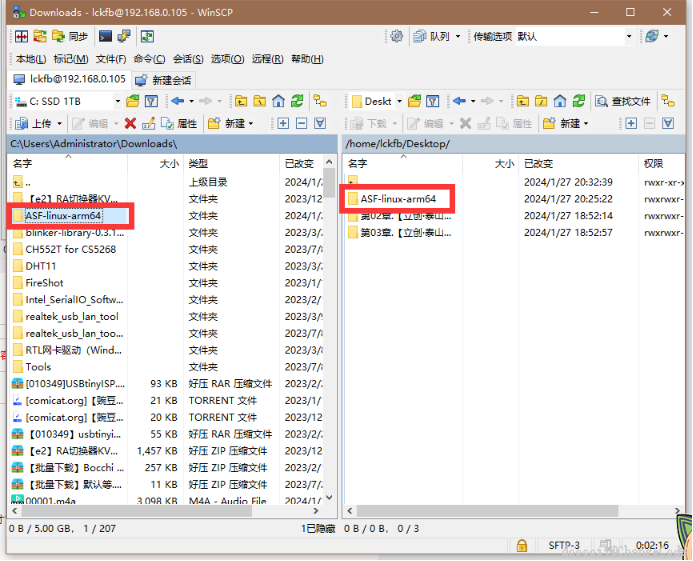Open the 队列 dropdown arrow
The image size is (693, 561).
click(457, 36)
